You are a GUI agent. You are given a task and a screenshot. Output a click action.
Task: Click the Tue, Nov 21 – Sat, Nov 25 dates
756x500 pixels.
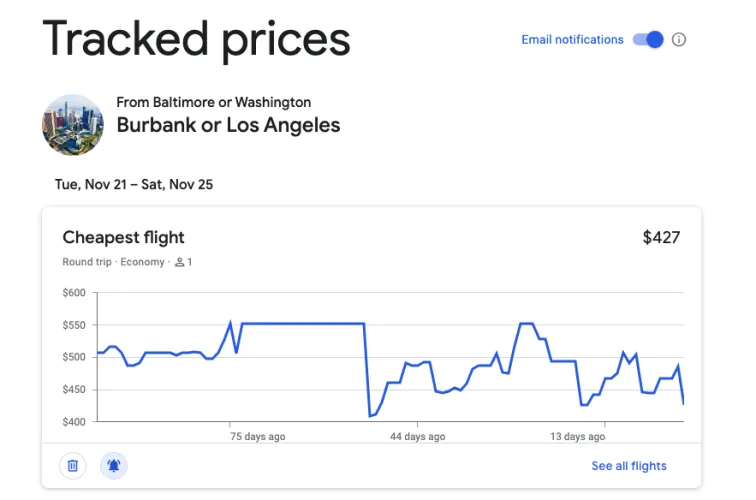pyautogui.click(x=133, y=184)
